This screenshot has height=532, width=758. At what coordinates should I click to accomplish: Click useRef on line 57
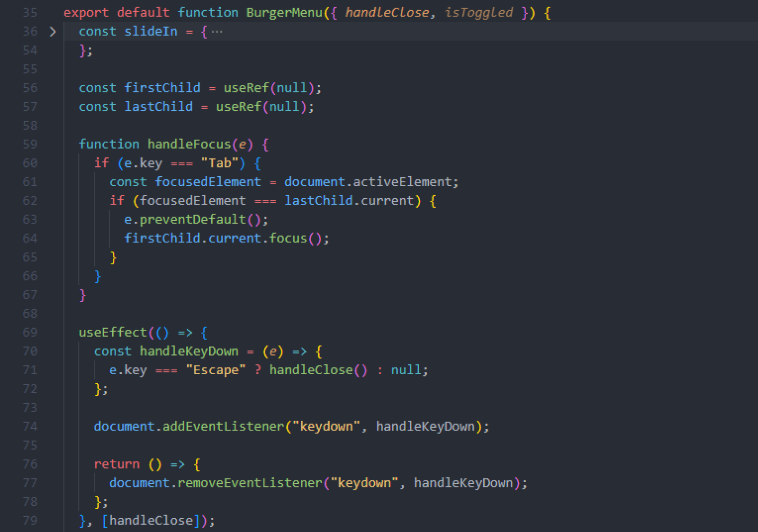click(239, 107)
